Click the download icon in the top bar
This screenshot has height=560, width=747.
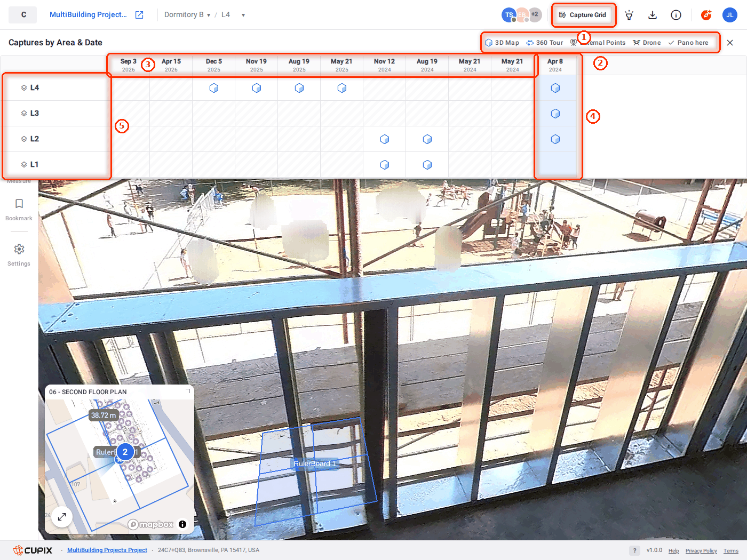pos(653,15)
